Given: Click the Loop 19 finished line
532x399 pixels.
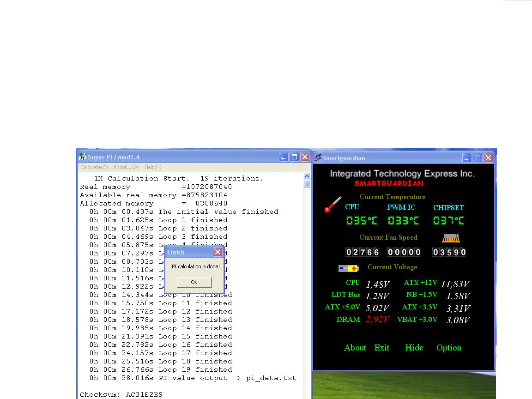Looking at the screenshot, I should coord(161,369).
